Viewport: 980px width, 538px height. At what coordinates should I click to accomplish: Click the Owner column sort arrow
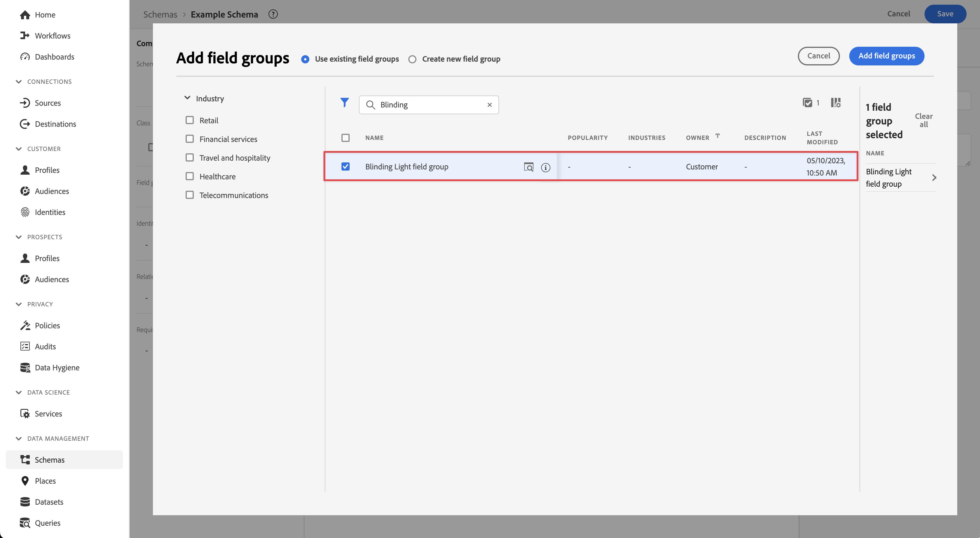[x=718, y=136]
